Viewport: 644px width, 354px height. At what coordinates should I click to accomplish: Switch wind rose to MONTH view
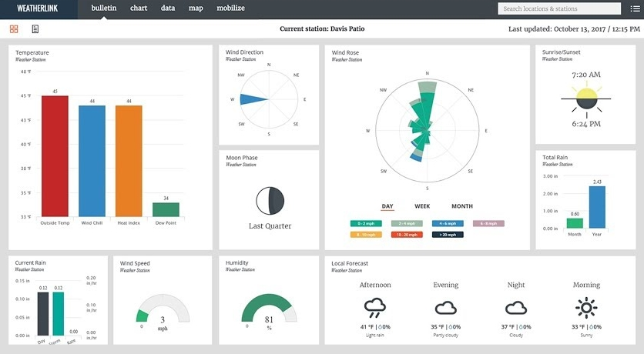pyautogui.click(x=462, y=206)
